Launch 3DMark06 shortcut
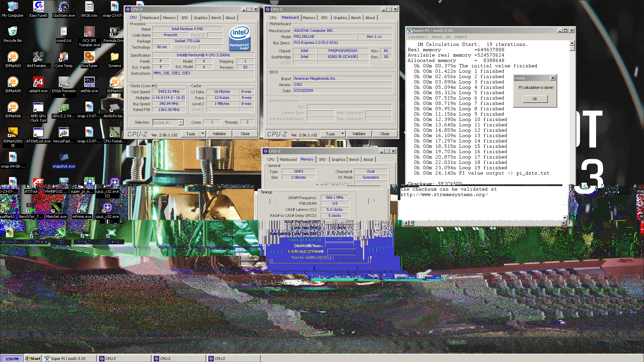Screen dimensions: 644x362 coord(13,110)
